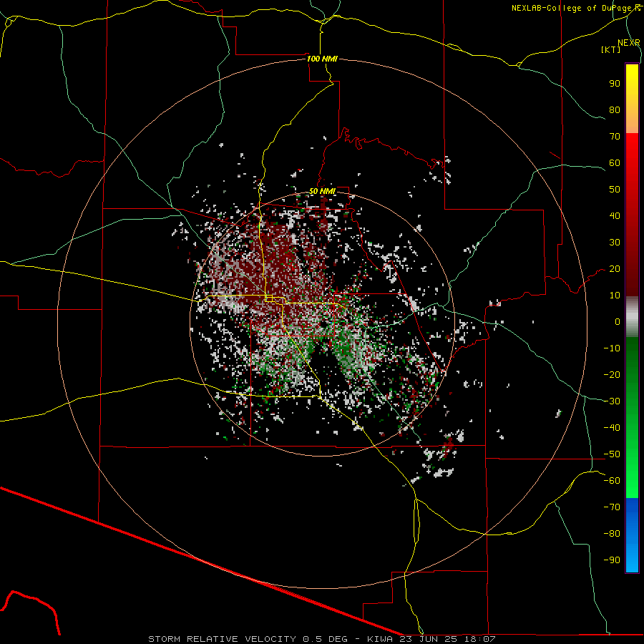Select the positive 80 knots scale label
The image size is (644, 644).
click(615, 109)
